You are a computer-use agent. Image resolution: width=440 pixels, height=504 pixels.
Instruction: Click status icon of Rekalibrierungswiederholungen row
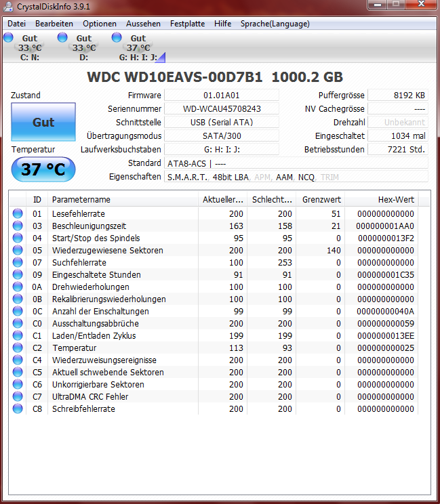(18, 299)
